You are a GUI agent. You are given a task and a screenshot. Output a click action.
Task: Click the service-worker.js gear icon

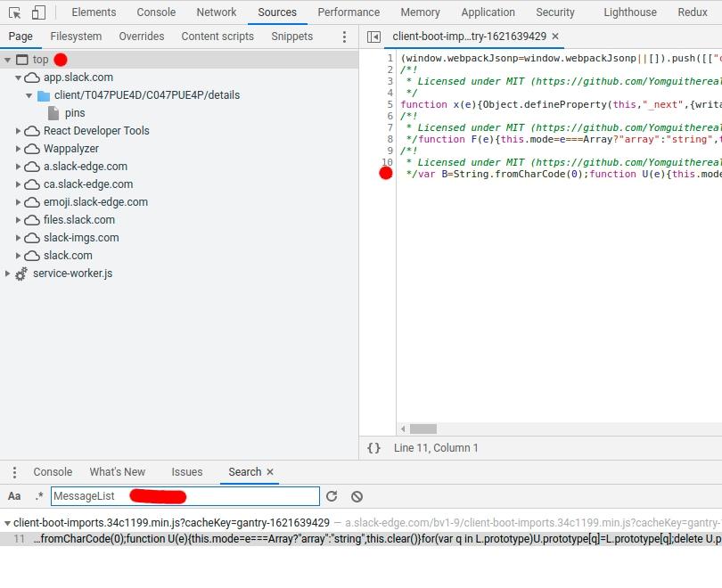coord(21,274)
